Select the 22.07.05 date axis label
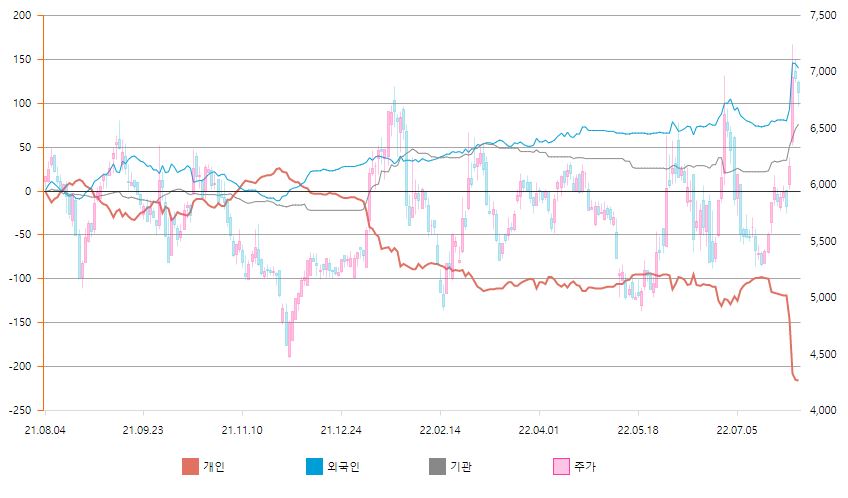This screenshot has width=848, height=498. (737, 430)
